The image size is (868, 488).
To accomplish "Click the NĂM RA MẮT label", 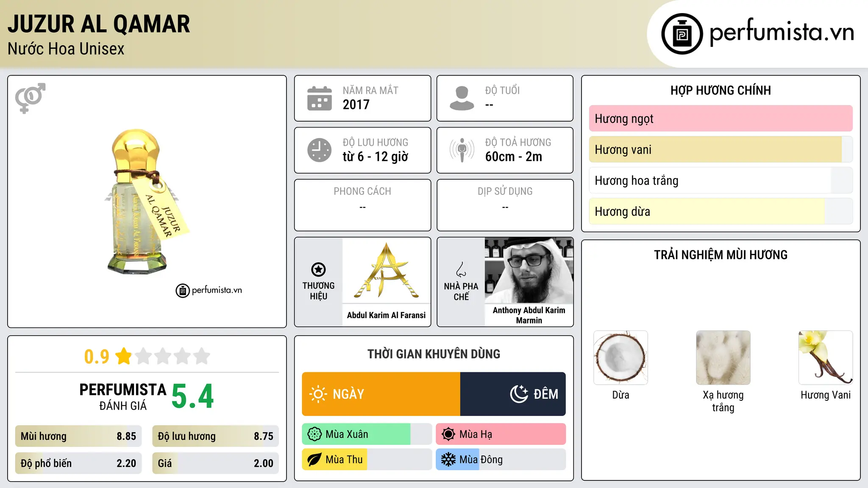I will coord(370,91).
